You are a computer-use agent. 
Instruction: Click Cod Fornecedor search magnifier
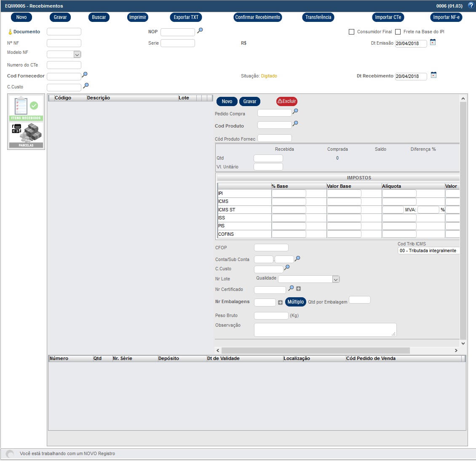click(85, 75)
